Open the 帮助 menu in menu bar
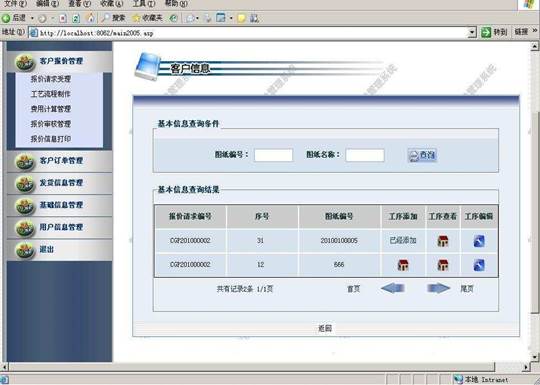This screenshot has height=385, width=540. (176, 3)
